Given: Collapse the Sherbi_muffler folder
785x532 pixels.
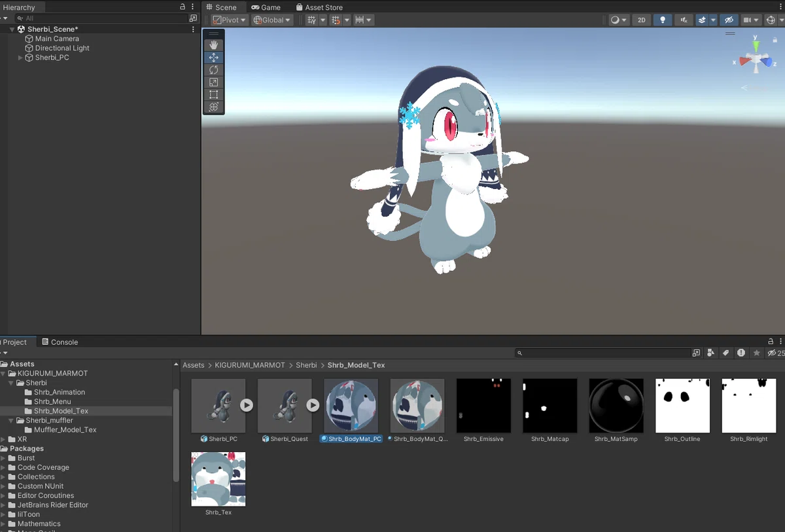Looking at the screenshot, I should point(12,421).
